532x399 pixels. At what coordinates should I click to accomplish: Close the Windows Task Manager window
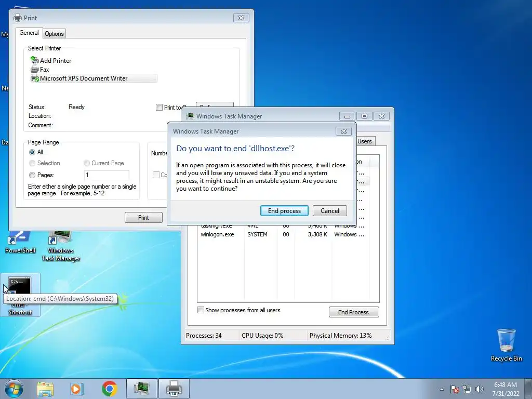click(x=381, y=116)
